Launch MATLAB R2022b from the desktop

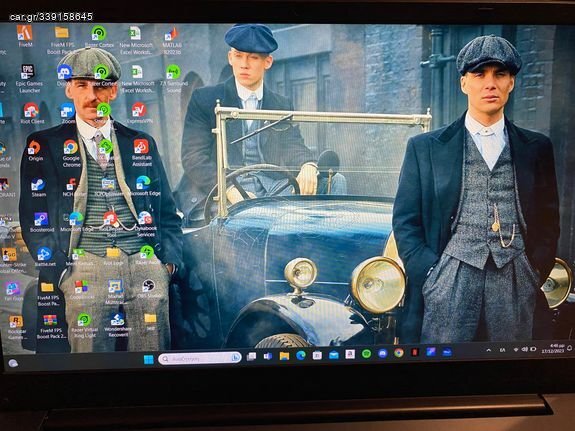[172, 40]
